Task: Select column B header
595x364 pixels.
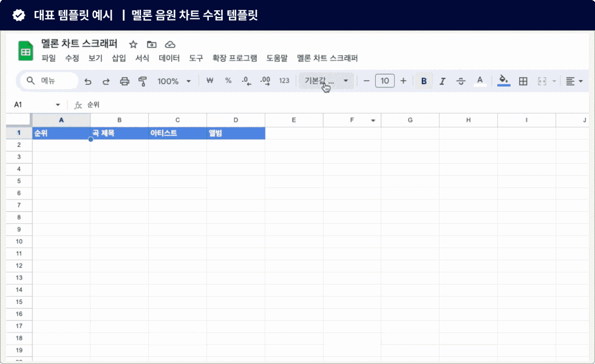Action: [x=120, y=120]
